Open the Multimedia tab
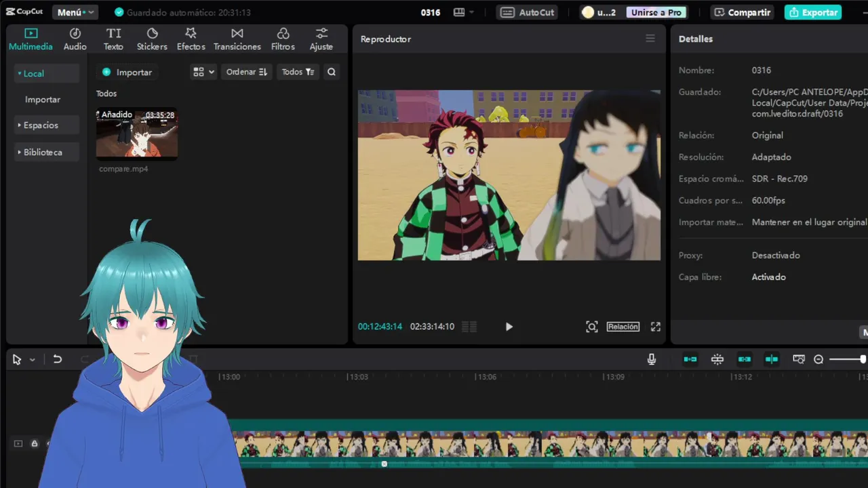Screen dimensions: 868x488 (x=31, y=39)
